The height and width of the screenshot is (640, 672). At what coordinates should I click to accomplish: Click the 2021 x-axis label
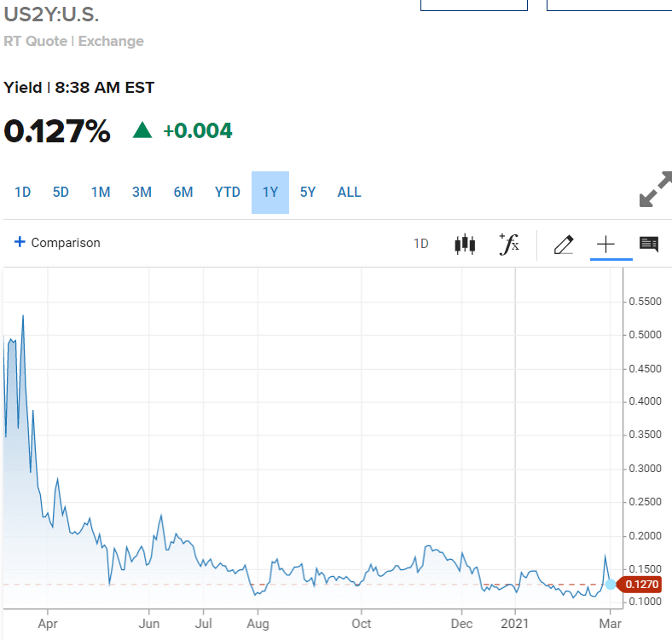(515, 624)
